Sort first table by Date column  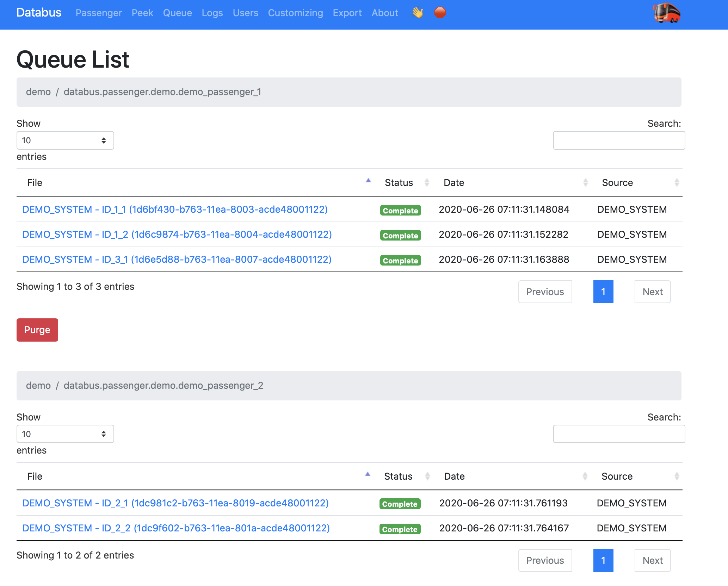pyautogui.click(x=454, y=183)
